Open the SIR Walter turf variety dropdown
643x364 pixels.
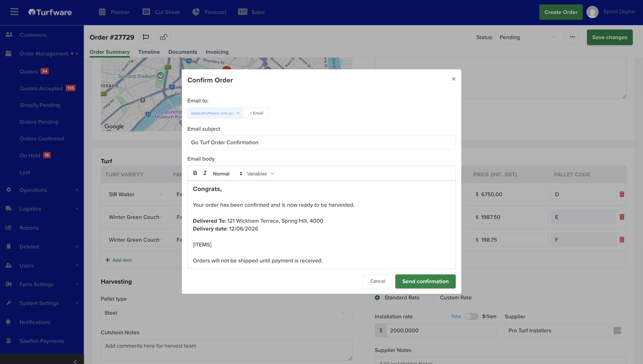(137, 194)
